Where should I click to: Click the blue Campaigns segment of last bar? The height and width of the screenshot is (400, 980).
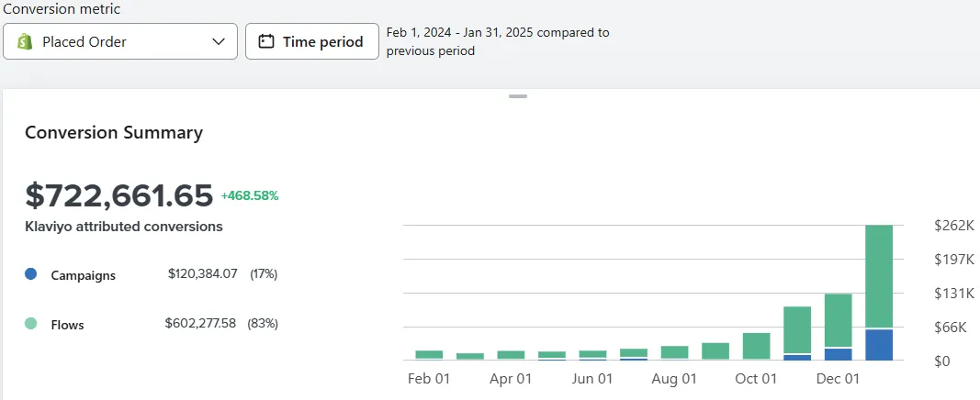879,344
